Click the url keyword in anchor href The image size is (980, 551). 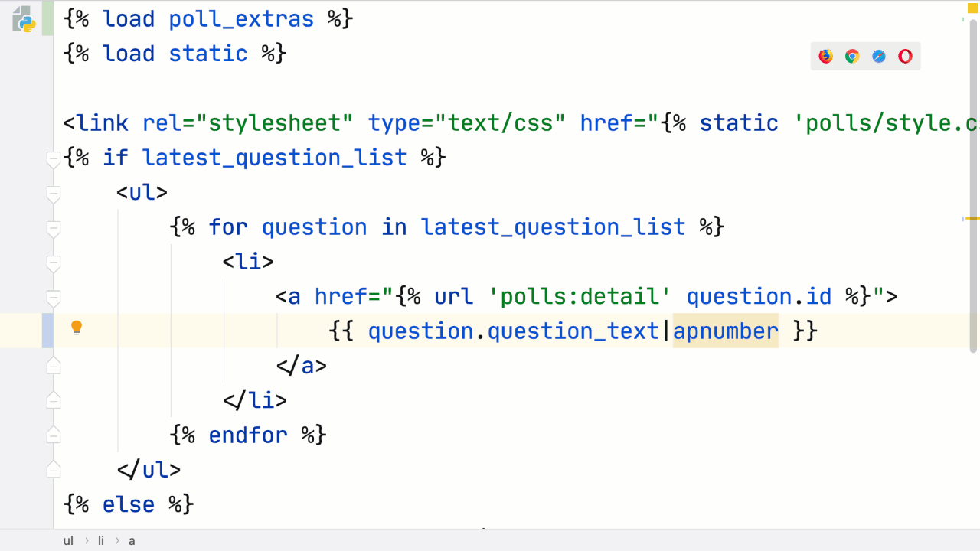454,296
